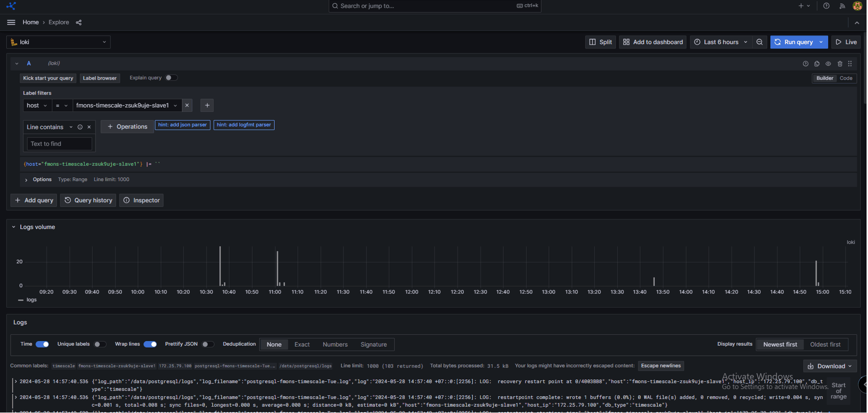868x413 pixels.
Task: Open the loki data source dropdown
Action: coord(59,42)
